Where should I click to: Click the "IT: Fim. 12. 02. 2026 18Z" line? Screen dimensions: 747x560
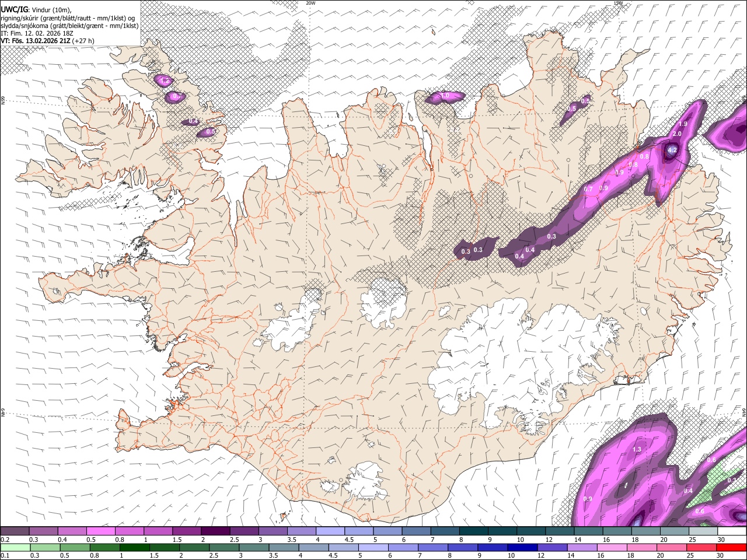coord(36,33)
